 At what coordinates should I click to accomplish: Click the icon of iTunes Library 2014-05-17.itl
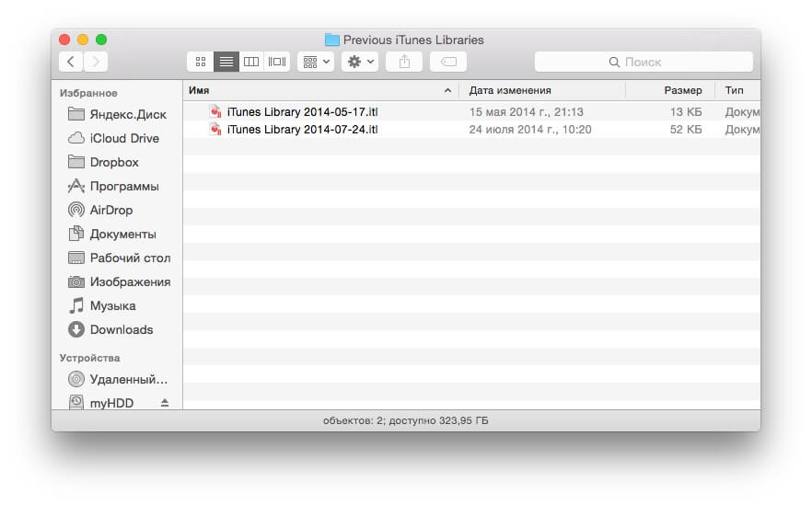215,112
